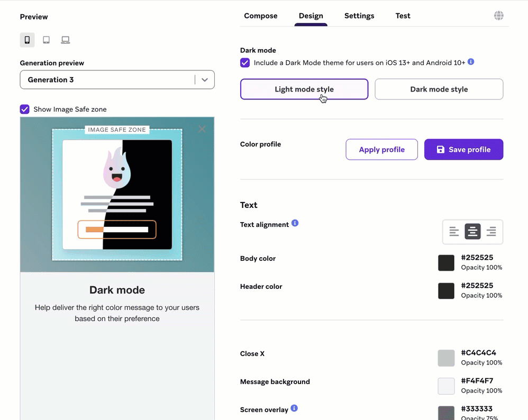528x420 pixels.
Task: Uncheck Show Image Safe zone
Action: pos(25,109)
